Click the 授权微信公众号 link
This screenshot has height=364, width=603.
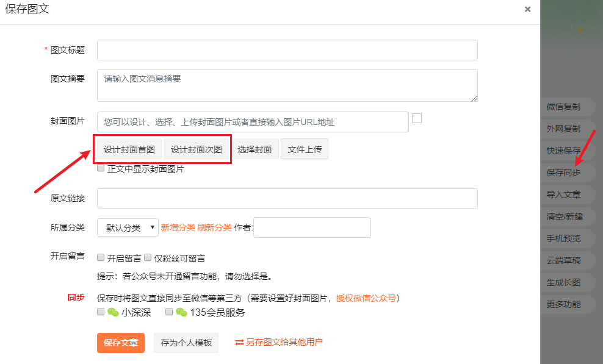[366, 298]
